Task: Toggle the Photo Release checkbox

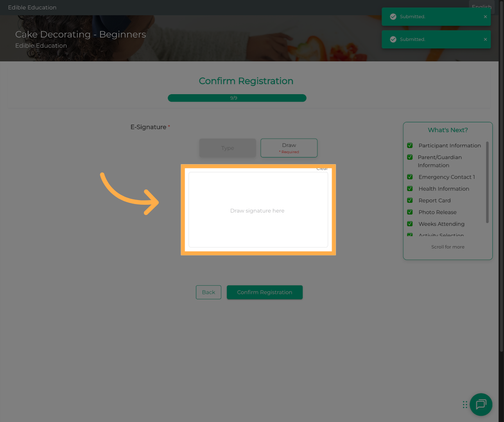Action: pos(410,212)
